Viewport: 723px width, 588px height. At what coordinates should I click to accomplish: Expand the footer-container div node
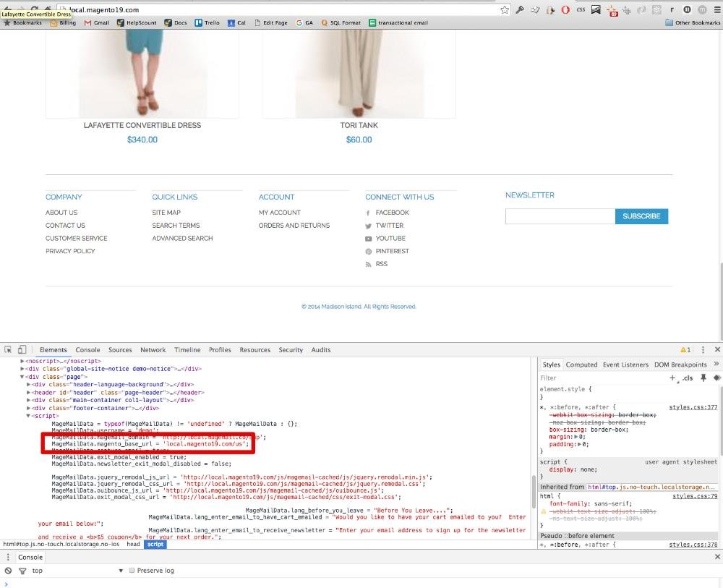point(28,408)
